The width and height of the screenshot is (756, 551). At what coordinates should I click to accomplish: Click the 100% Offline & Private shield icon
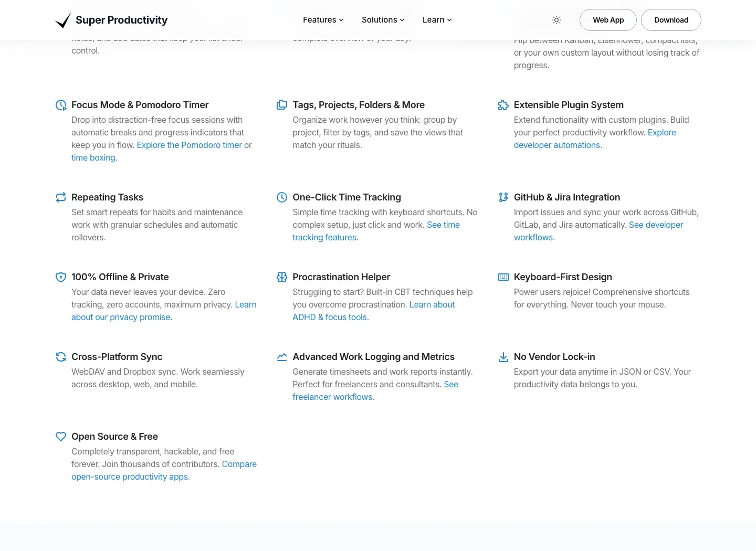pos(61,277)
